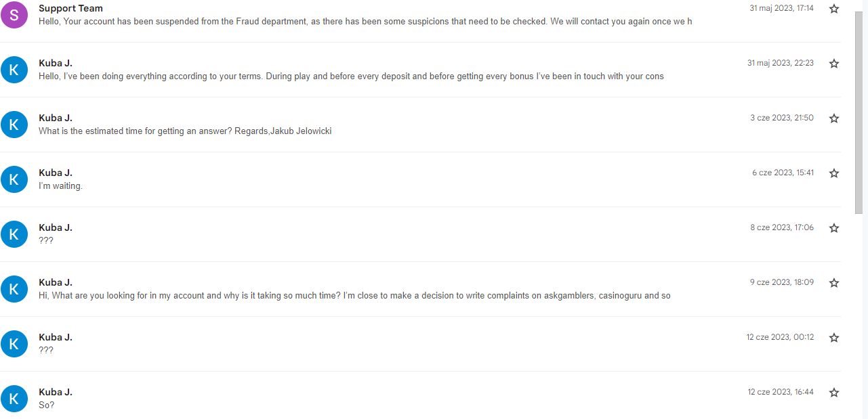Expand the message mentioning askgamblers complaints
Screen dimensions: 868x419
click(x=354, y=296)
